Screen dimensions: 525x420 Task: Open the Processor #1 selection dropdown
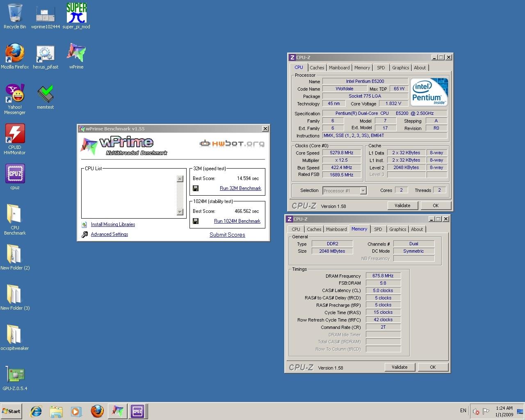click(x=344, y=191)
